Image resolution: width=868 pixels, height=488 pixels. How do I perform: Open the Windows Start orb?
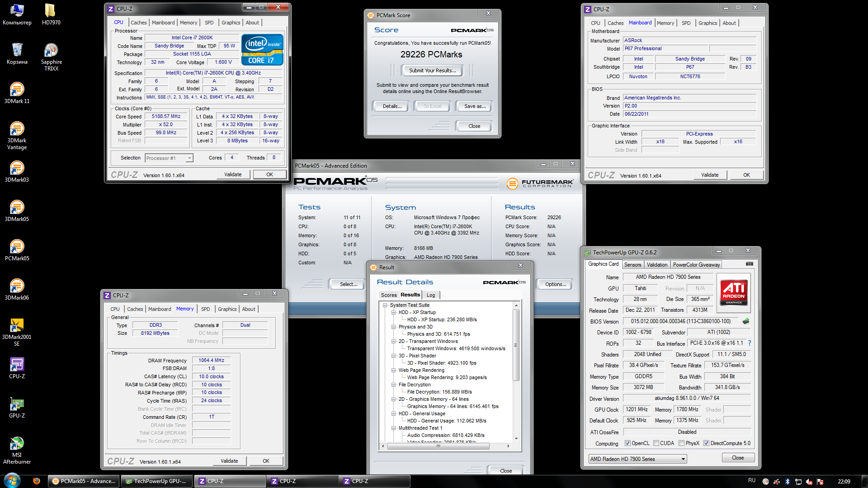pyautogui.click(x=12, y=480)
